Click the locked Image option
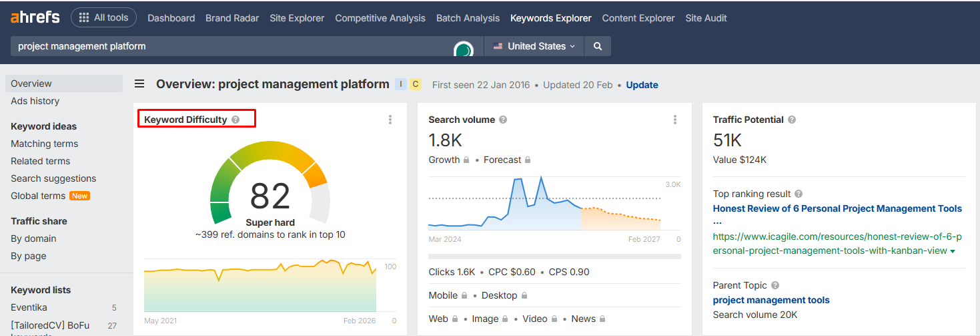 point(490,319)
